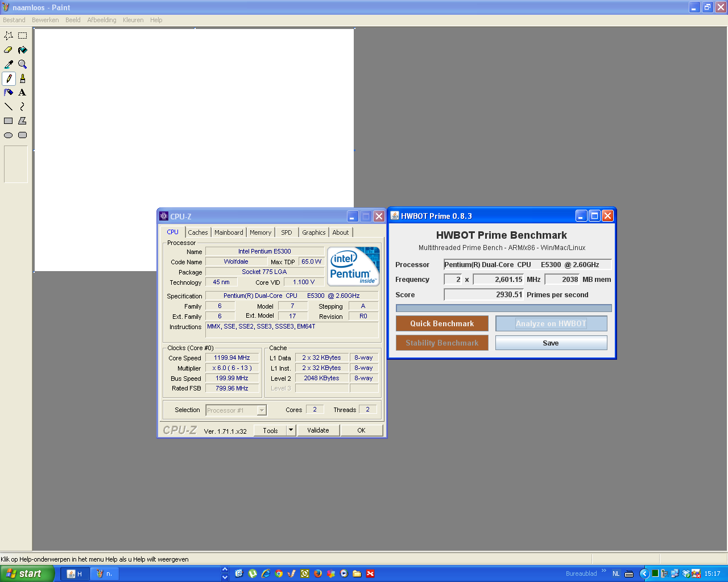The image size is (728, 582).
Task: Click the red X icon in quick launch
Action: [x=370, y=573]
